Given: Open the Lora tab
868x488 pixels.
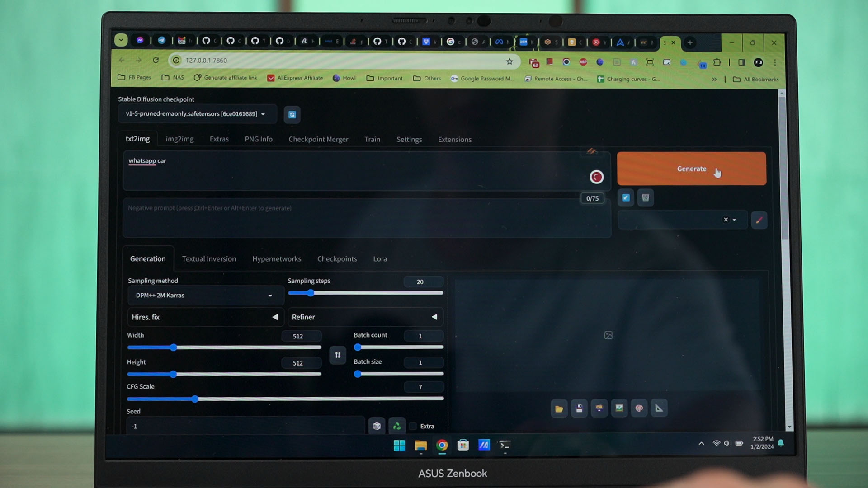Looking at the screenshot, I should (x=380, y=259).
